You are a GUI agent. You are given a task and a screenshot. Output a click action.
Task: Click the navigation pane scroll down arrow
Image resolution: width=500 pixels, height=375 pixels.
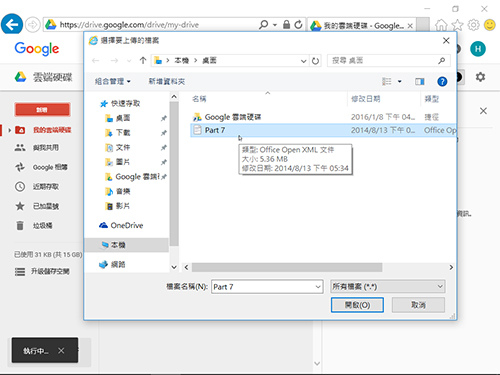(x=174, y=267)
